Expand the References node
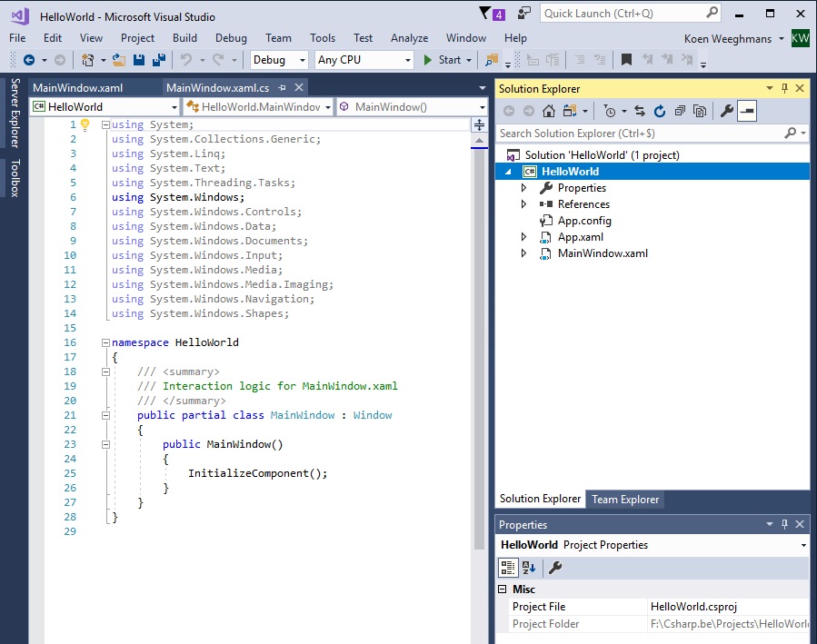This screenshot has width=817, height=644. click(x=524, y=204)
